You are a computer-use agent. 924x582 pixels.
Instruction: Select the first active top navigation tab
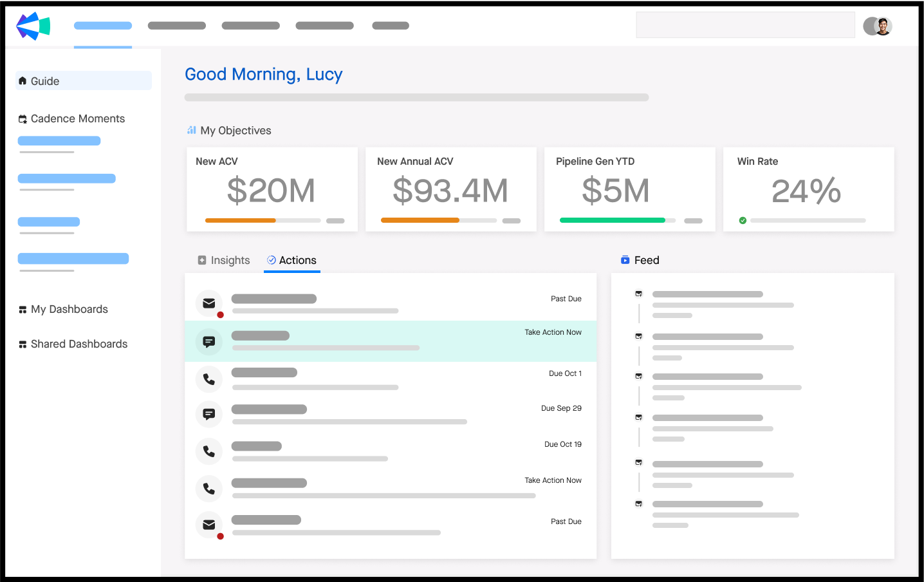click(x=103, y=26)
